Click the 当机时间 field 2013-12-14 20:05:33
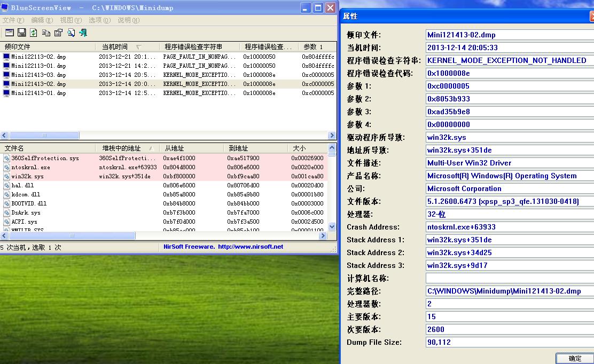The width and height of the screenshot is (594, 364). (x=510, y=48)
